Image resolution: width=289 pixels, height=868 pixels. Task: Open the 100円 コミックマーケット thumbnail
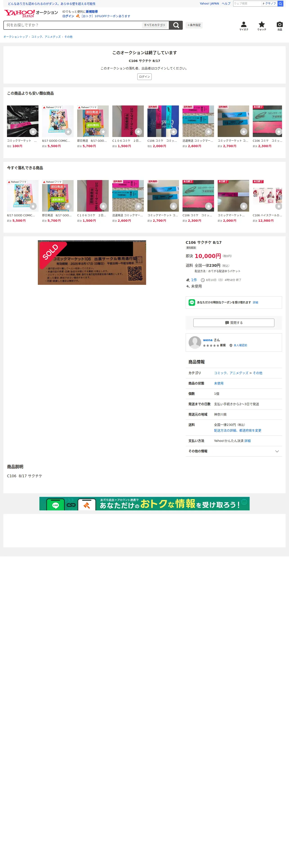[x=23, y=121]
